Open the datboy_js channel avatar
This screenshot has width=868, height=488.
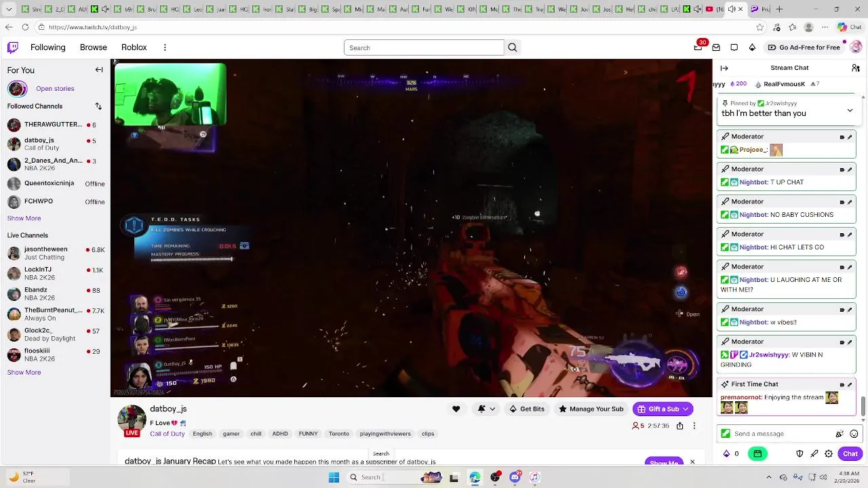(132, 420)
